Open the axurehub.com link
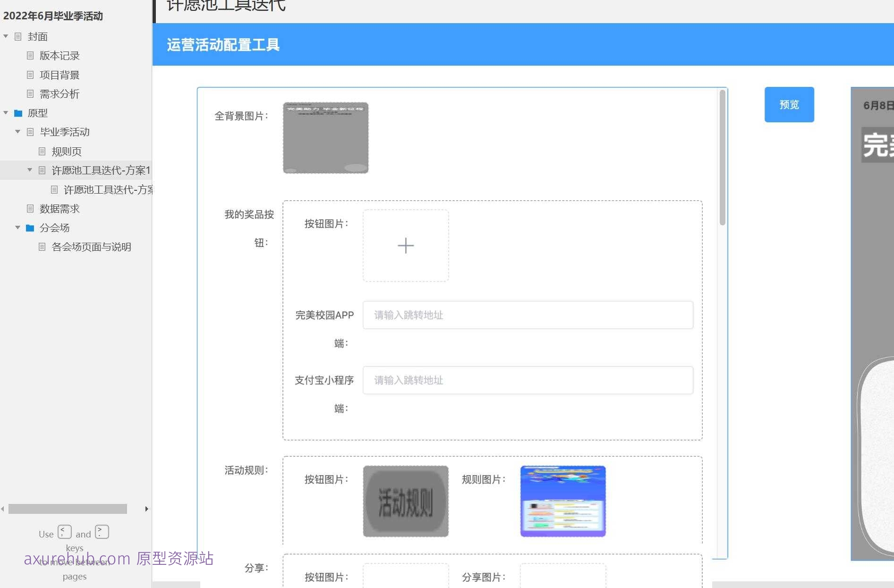Viewport: 894px width, 588px height. coord(76,559)
